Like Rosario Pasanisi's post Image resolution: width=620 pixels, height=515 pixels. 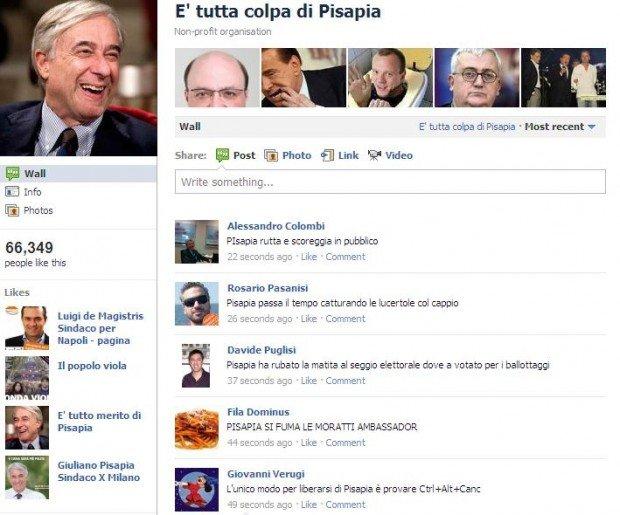pyautogui.click(x=309, y=319)
